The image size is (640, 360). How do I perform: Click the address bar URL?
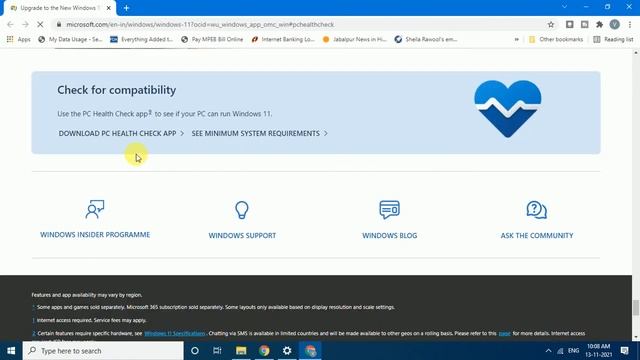[200, 24]
